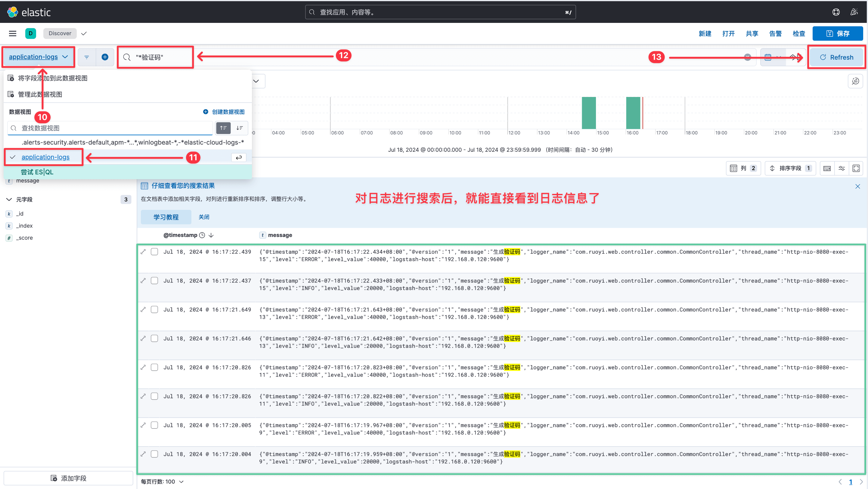Click the 关闭 link in callout
Viewport: 868px width, 489px height.
coord(204,217)
